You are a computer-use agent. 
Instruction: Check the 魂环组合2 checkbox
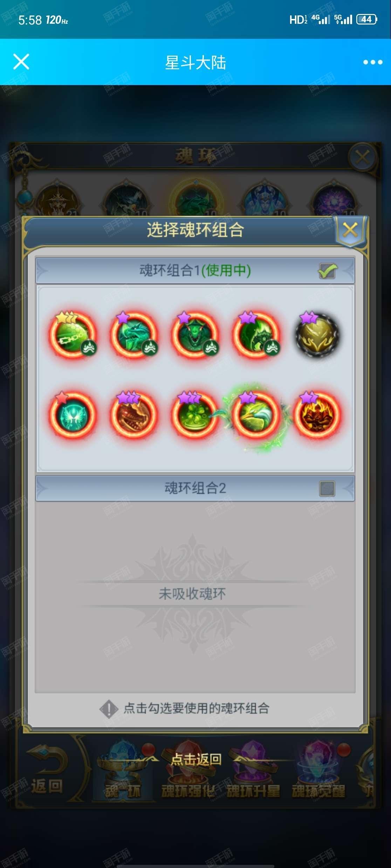(x=327, y=488)
